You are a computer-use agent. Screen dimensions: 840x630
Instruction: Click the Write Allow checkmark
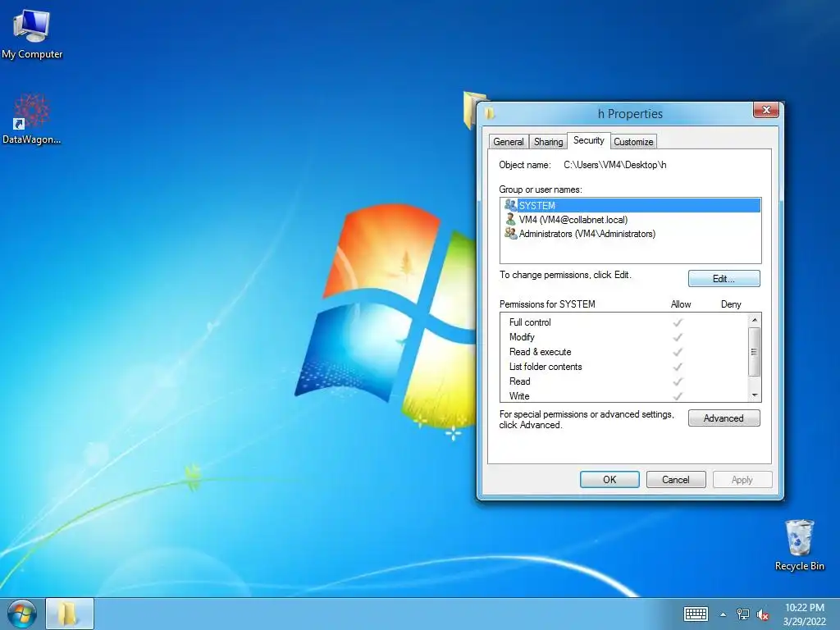[x=678, y=396]
